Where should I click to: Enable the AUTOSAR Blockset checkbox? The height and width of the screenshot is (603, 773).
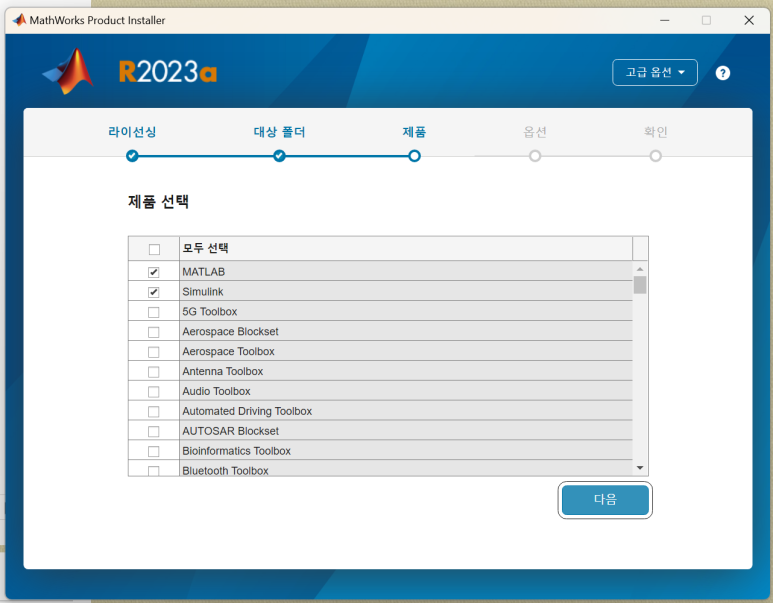(154, 431)
